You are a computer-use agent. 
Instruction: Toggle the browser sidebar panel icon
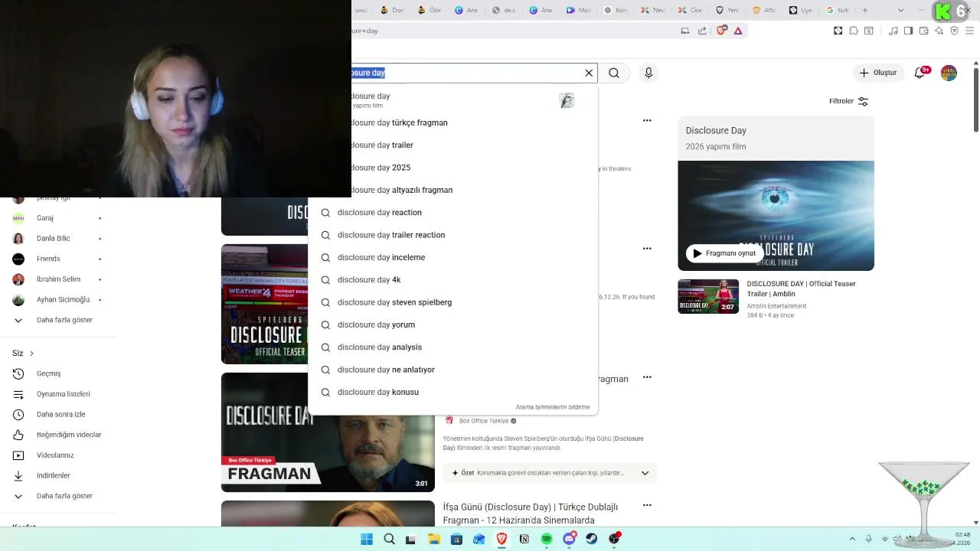coord(908,31)
